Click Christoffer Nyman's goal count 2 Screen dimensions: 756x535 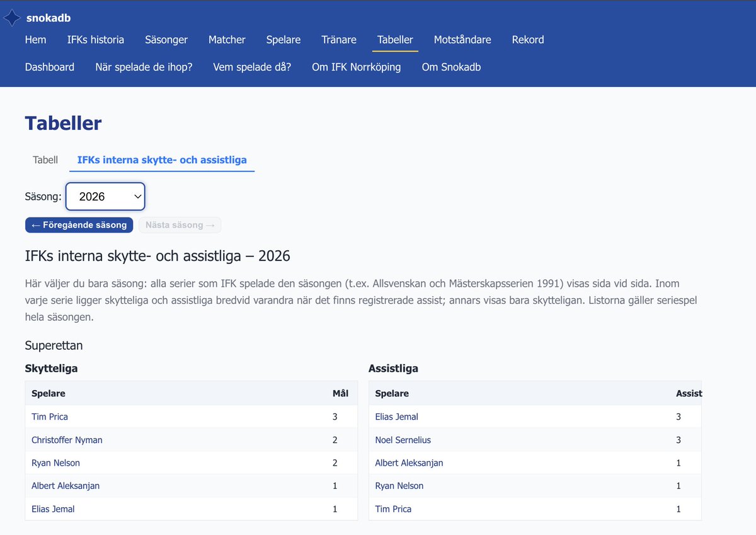click(335, 440)
